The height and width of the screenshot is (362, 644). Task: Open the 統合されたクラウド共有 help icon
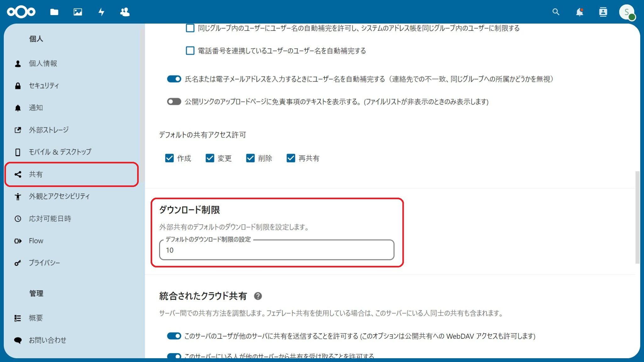[258, 296]
